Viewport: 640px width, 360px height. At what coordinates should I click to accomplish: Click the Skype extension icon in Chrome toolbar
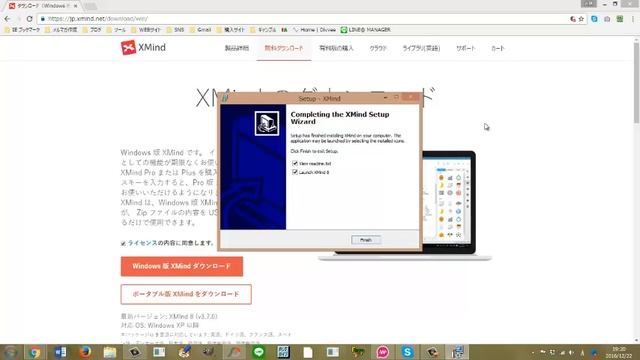click(x=594, y=19)
